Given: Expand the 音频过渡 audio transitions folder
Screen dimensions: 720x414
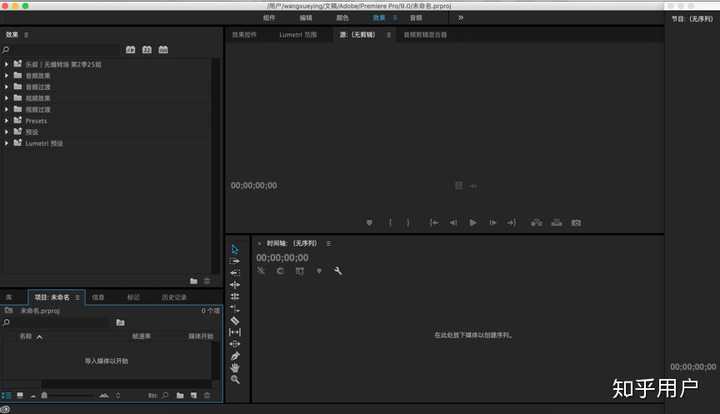Looking at the screenshot, I should pyautogui.click(x=6, y=87).
